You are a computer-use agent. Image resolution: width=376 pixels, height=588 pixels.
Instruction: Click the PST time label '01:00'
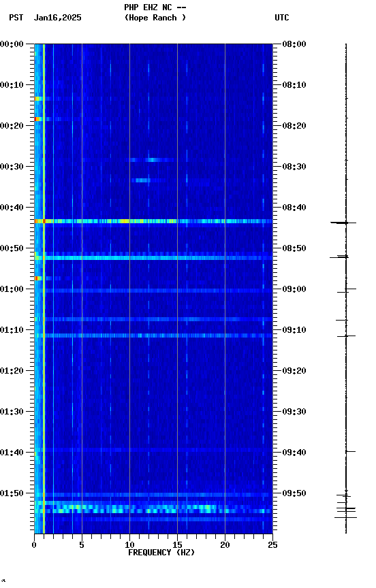tap(12, 289)
